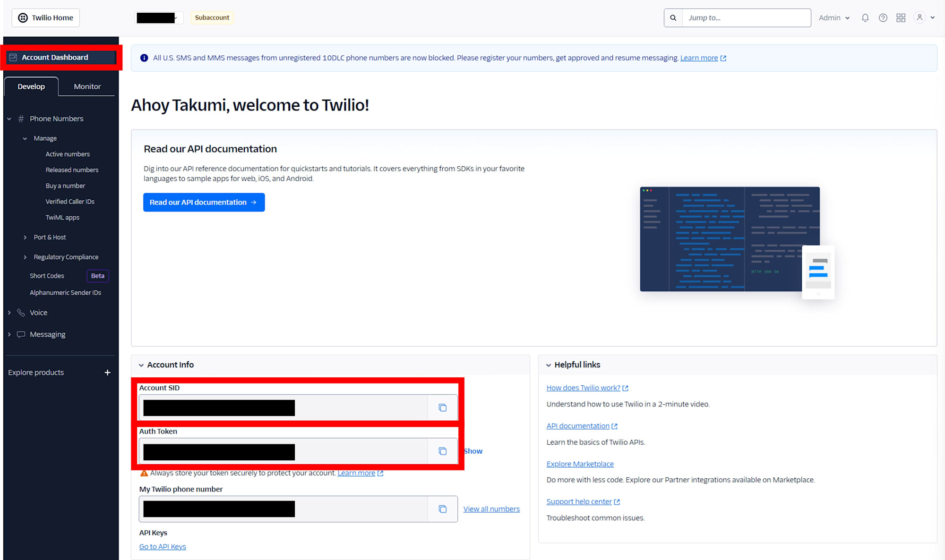The height and width of the screenshot is (560, 945).
Task: Show the Auth Token
Action: click(473, 451)
